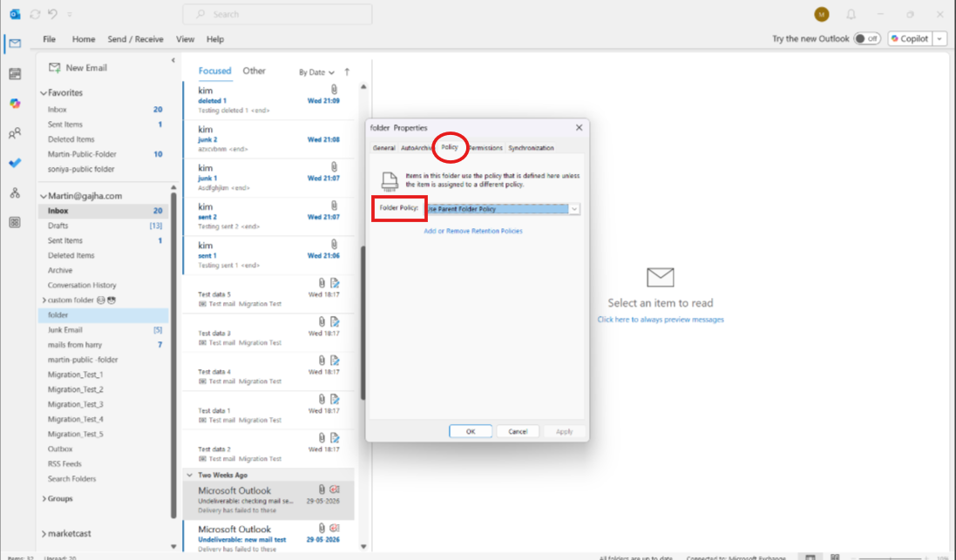Click attachment icon on kim junk 1 email
The width and height of the screenshot is (956, 560).
point(334,167)
